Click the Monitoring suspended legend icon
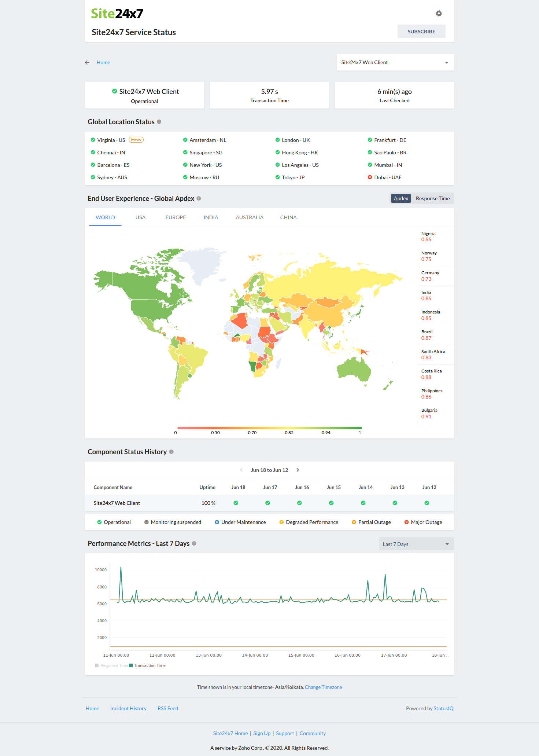 [x=146, y=522]
